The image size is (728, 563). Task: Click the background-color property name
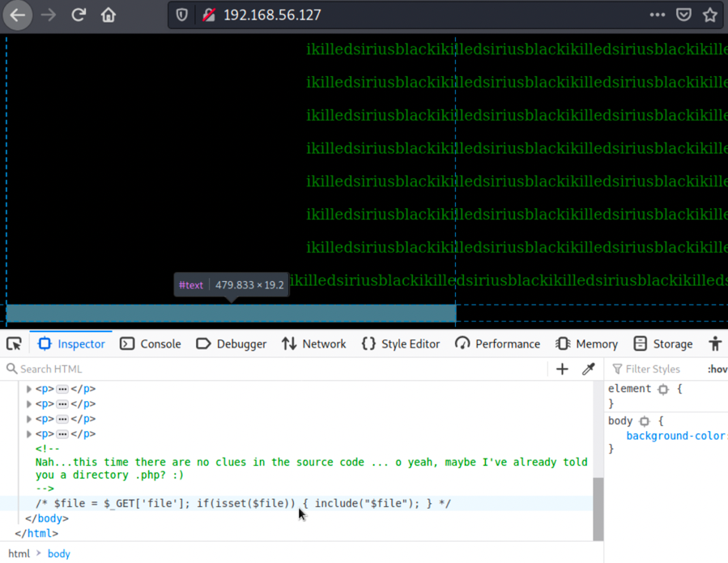tap(675, 436)
